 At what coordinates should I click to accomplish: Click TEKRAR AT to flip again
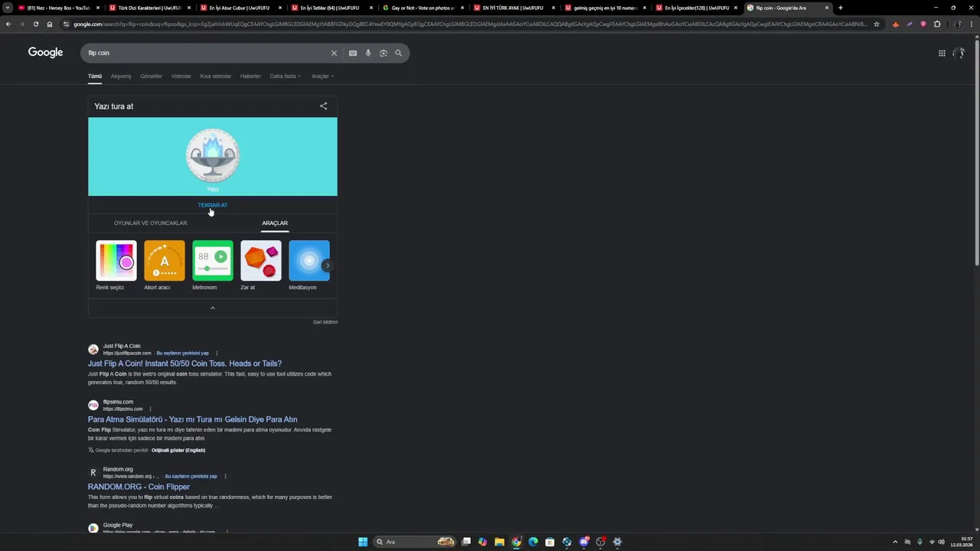(212, 205)
